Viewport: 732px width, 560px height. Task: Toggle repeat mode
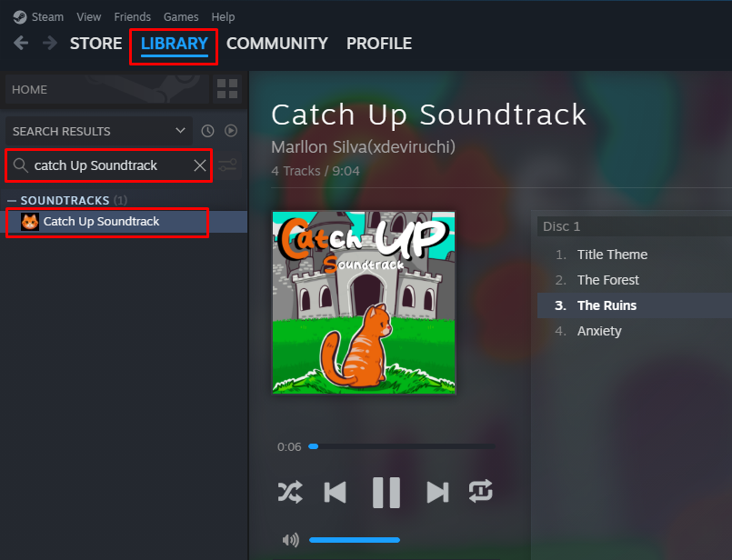tap(480, 491)
